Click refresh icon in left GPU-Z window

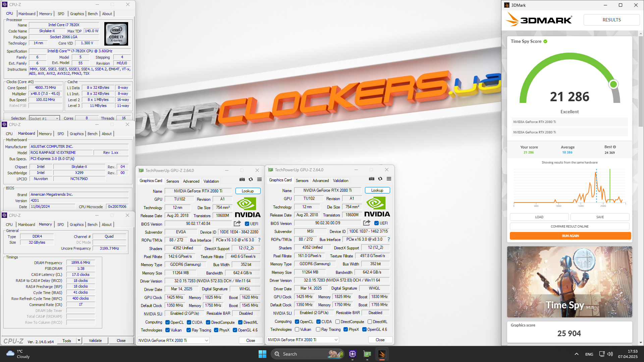(x=251, y=180)
